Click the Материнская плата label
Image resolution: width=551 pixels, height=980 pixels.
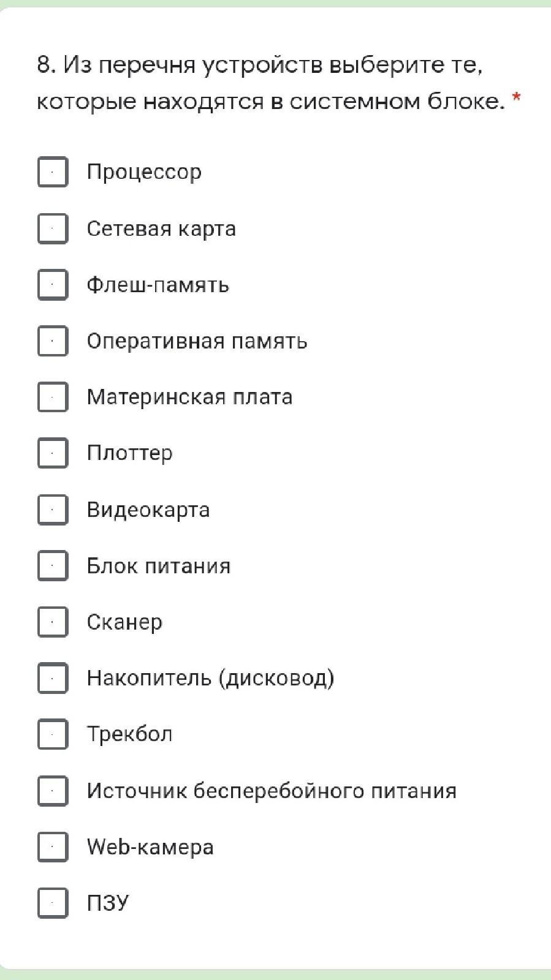click(x=189, y=397)
